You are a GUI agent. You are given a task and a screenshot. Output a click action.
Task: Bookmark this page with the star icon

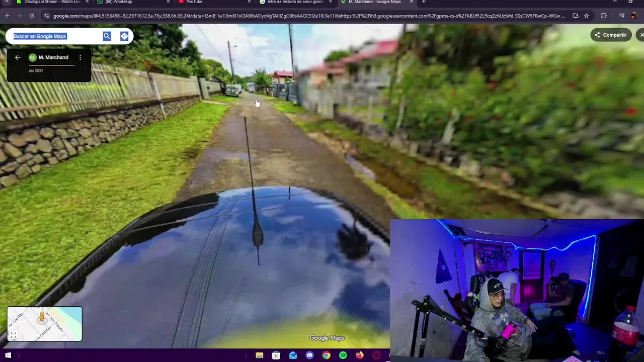[x=587, y=16]
